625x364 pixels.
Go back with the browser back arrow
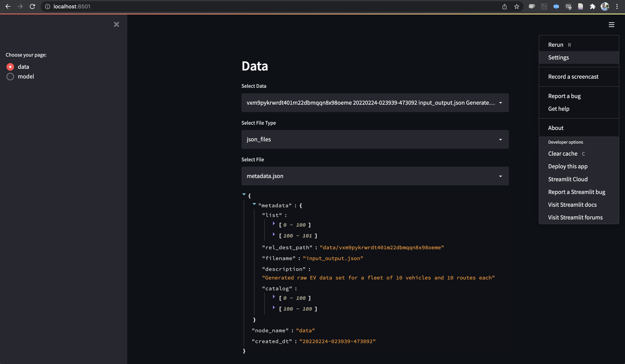click(8, 6)
